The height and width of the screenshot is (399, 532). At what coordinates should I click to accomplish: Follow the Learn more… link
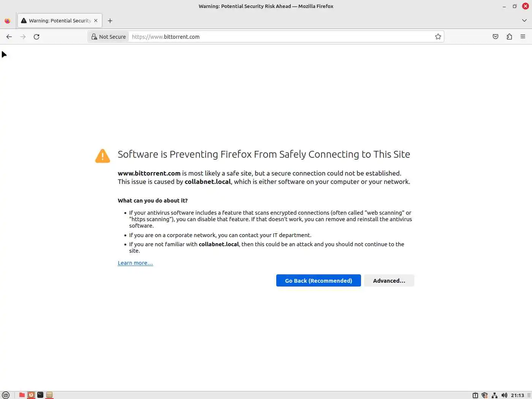click(135, 263)
